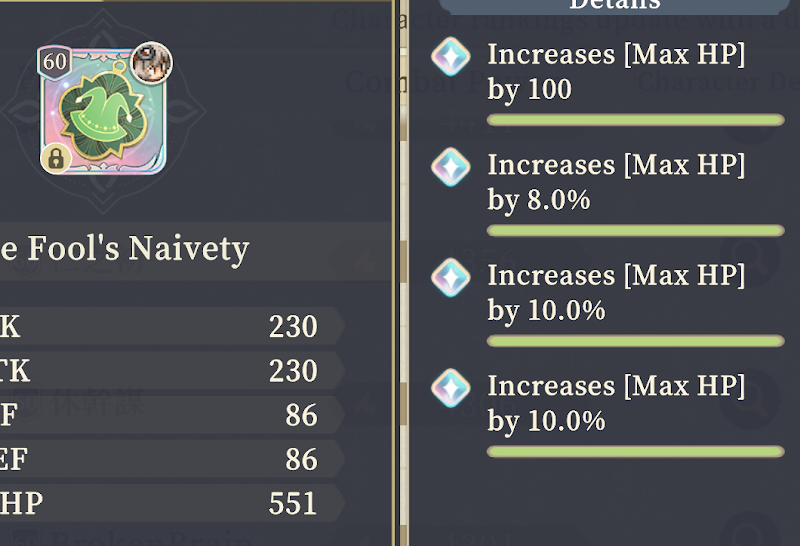
Task: Toggle the lock icon on the item
Action: [x=56, y=158]
